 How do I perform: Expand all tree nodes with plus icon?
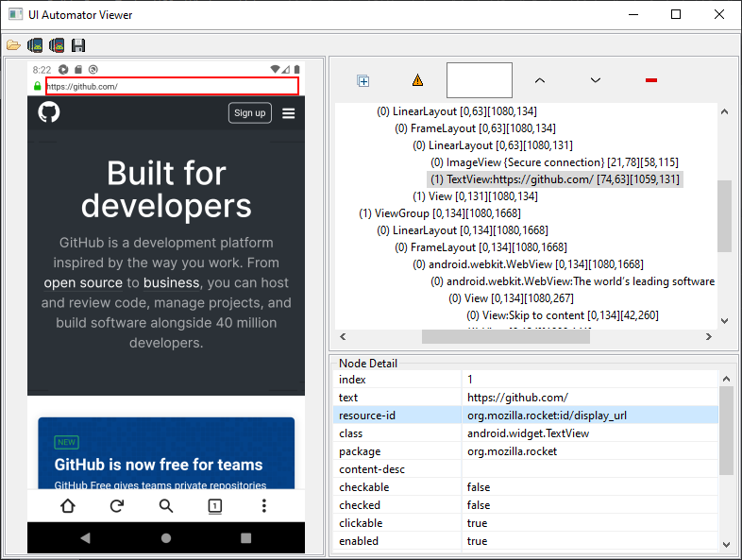363,81
